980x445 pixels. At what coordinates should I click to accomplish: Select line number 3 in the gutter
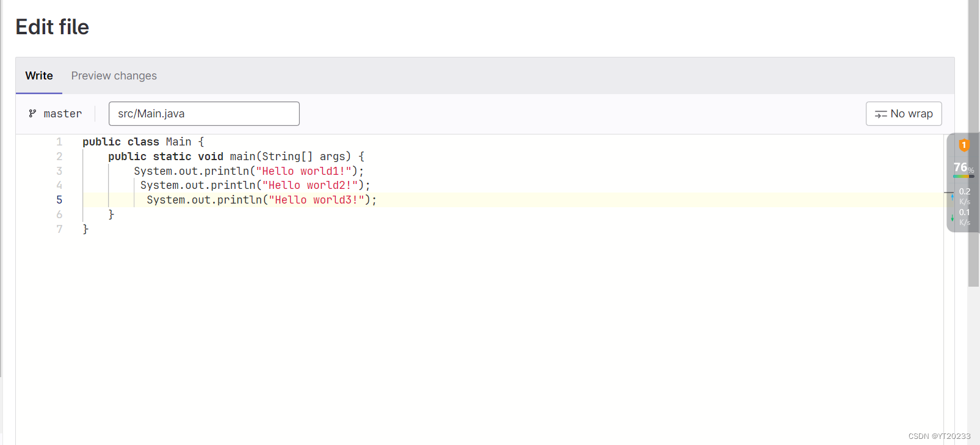59,171
